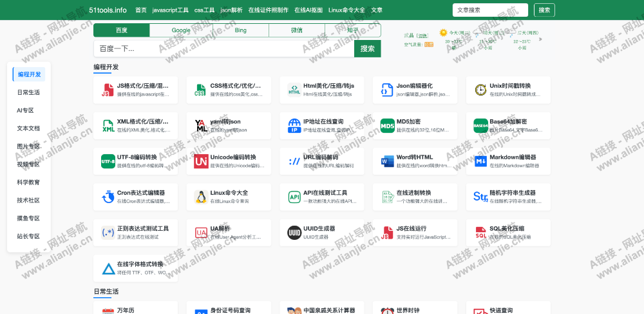Open the UUID生成器 icon
644x314 pixels.
point(294,233)
